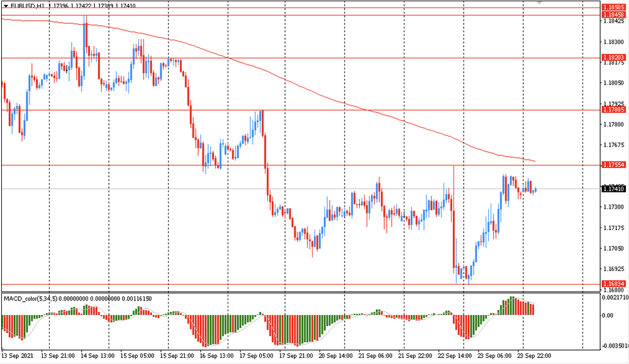Select the 1.16834 red price level label
Image resolution: width=629 pixels, height=364 pixels.
614,284
